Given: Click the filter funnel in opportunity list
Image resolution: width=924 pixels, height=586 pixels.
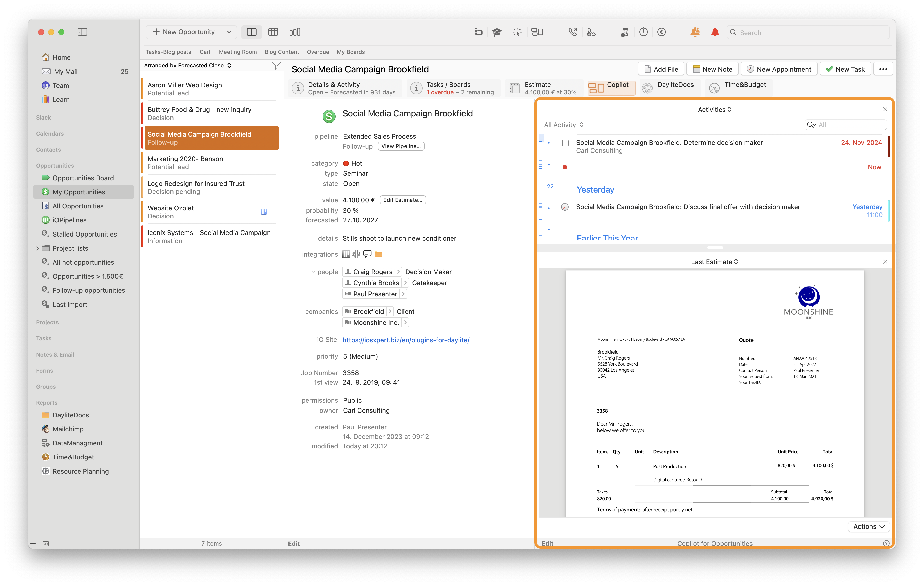Looking at the screenshot, I should click(x=276, y=66).
